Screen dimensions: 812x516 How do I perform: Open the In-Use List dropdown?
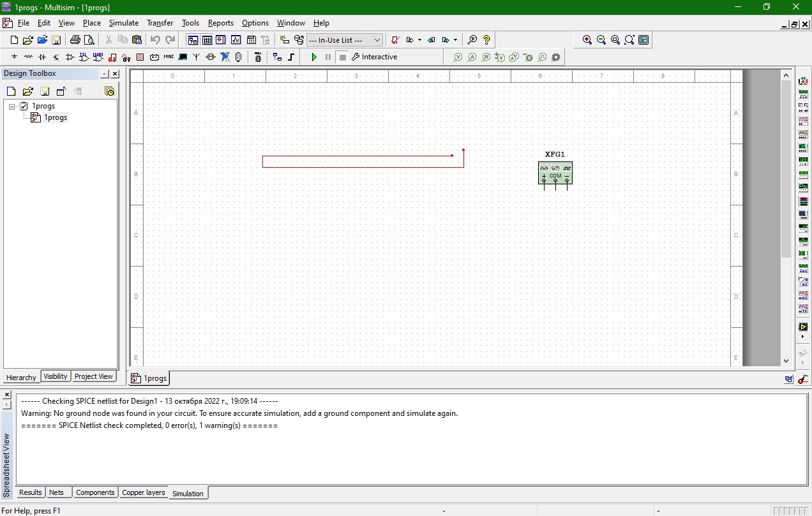coord(377,40)
